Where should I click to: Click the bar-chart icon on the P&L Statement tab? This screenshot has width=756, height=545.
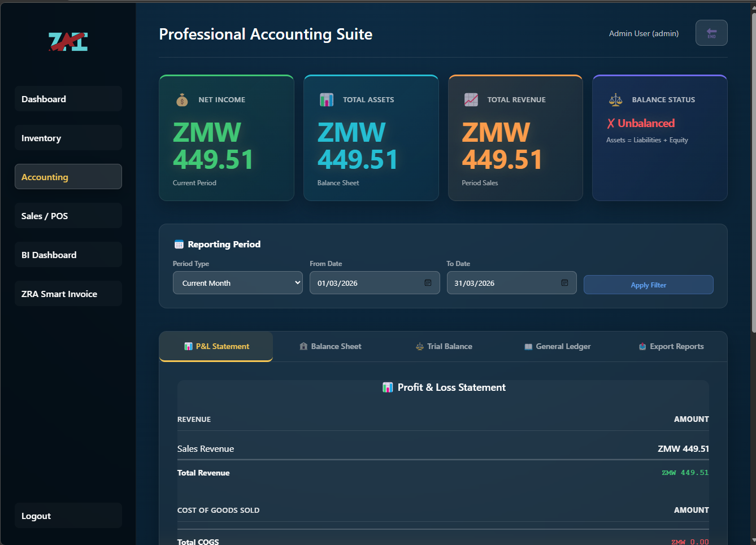pos(188,346)
